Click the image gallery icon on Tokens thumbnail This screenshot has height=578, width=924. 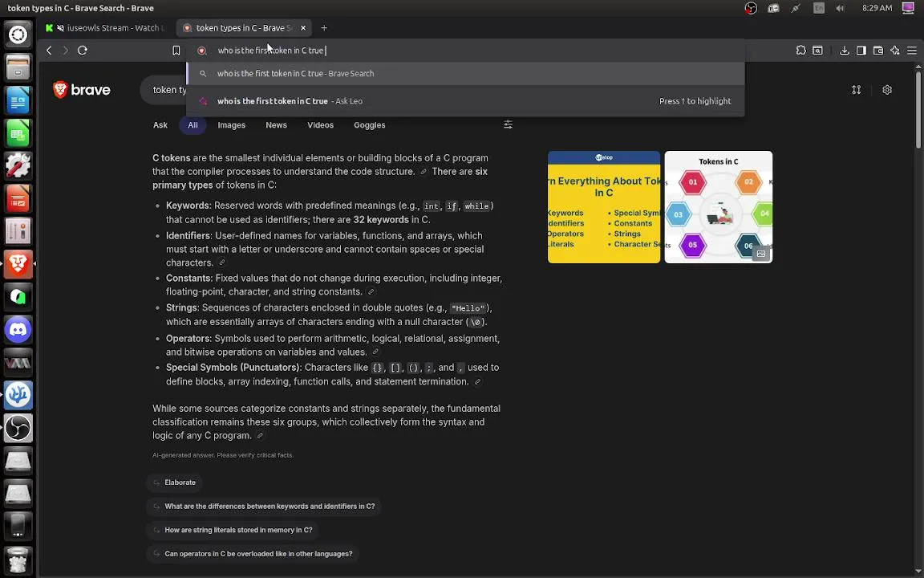pos(761,254)
